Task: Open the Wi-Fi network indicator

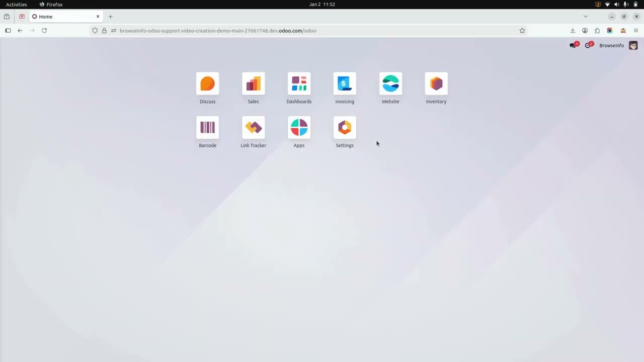Action: pos(607,5)
